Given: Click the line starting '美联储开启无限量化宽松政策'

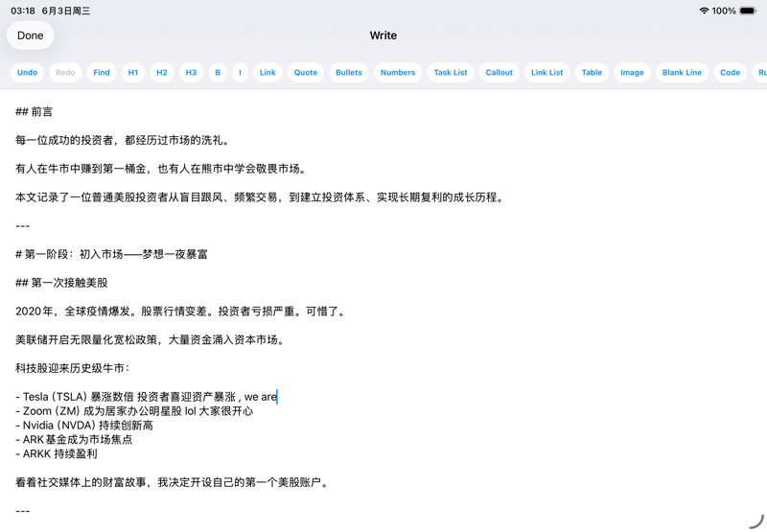Looking at the screenshot, I should pos(151,339).
